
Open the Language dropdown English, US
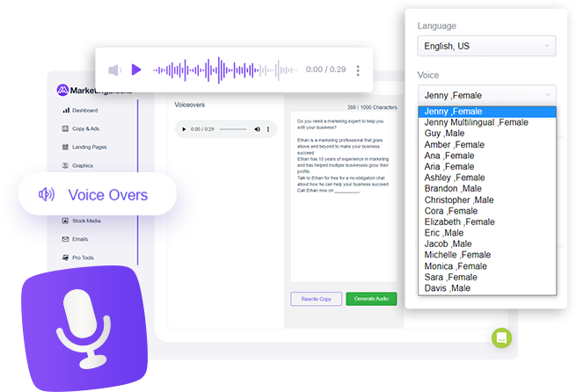click(x=486, y=46)
